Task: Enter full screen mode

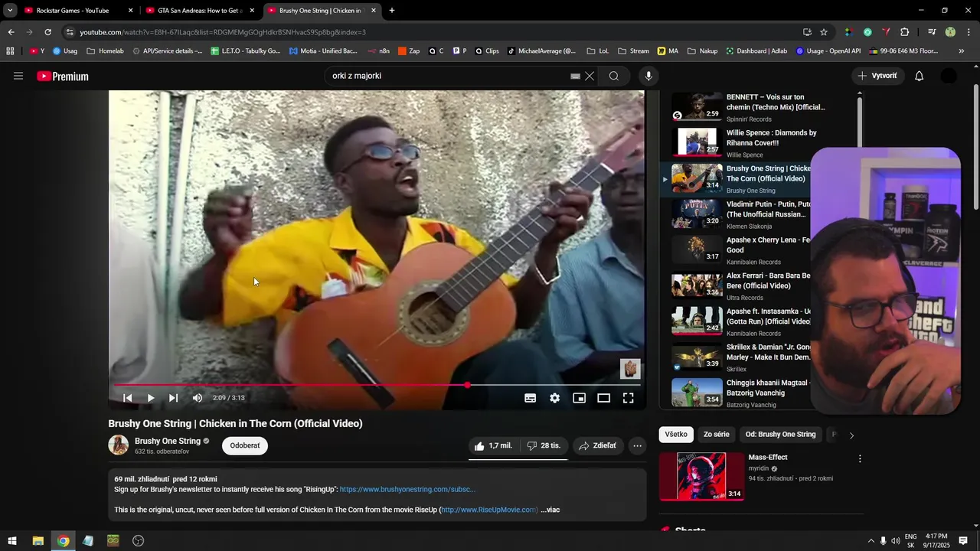Action: tap(629, 398)
